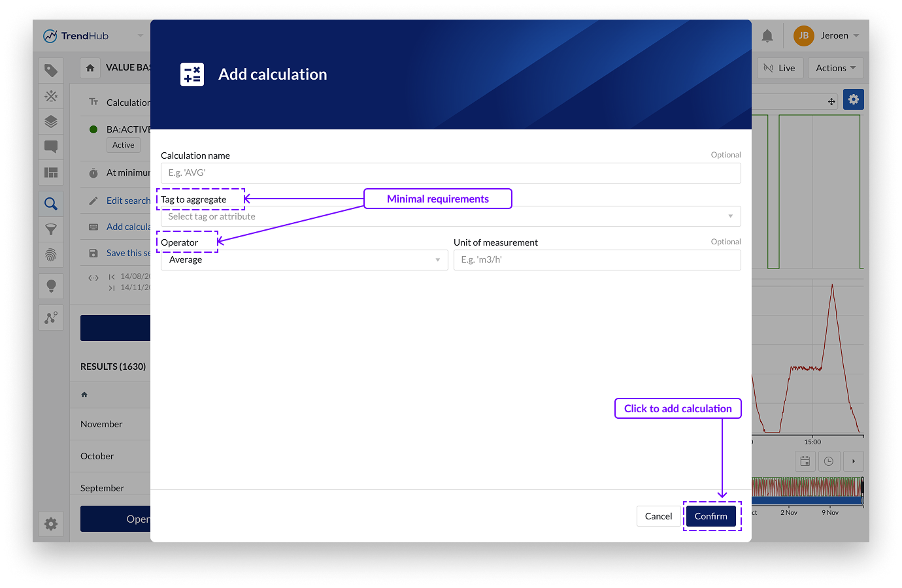Open the comments panel from the sidebar
This screenshot has height=588, width=902.
[51, 146]
